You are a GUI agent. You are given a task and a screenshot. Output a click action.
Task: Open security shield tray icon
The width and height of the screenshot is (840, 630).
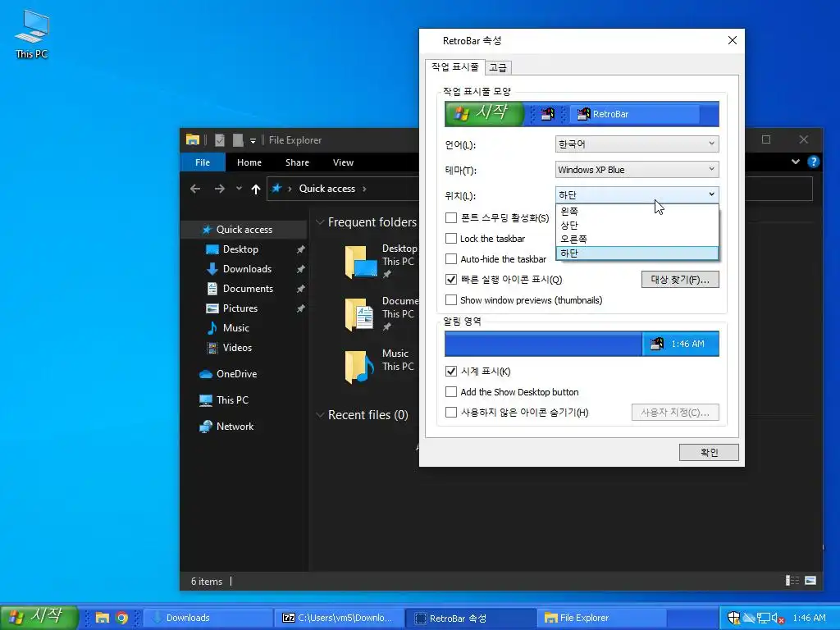point(733,618)
